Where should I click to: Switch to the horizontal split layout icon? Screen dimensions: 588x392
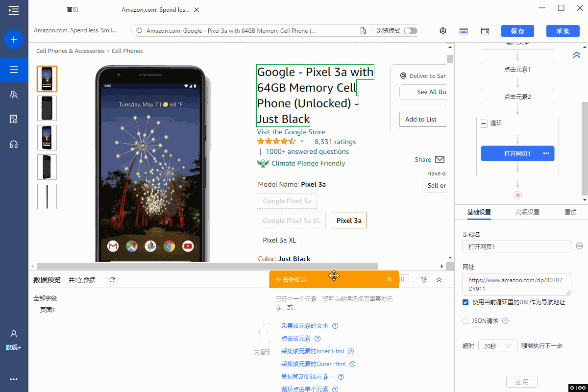tap(464, 31)
